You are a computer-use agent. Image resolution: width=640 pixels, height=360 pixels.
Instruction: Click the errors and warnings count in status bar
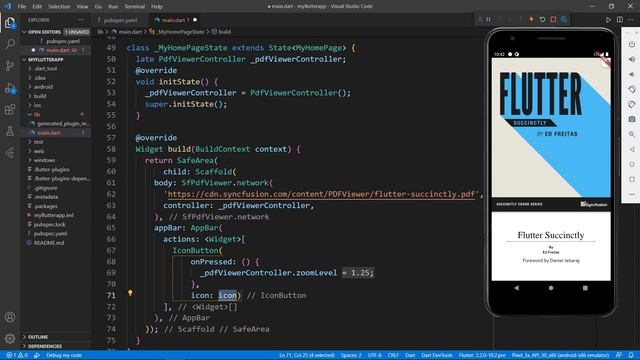[17, 355]
